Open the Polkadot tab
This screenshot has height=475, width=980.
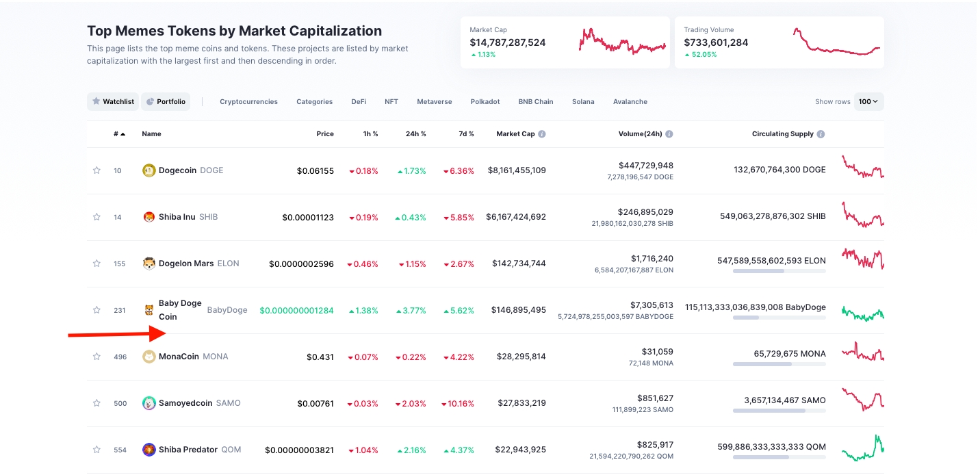coord(485,102)
